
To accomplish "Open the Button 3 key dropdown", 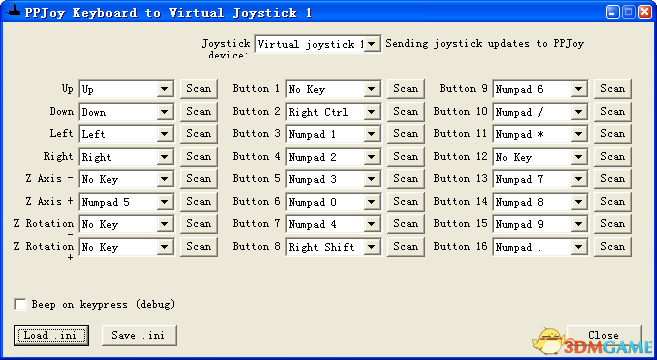I will coord(333,134).
